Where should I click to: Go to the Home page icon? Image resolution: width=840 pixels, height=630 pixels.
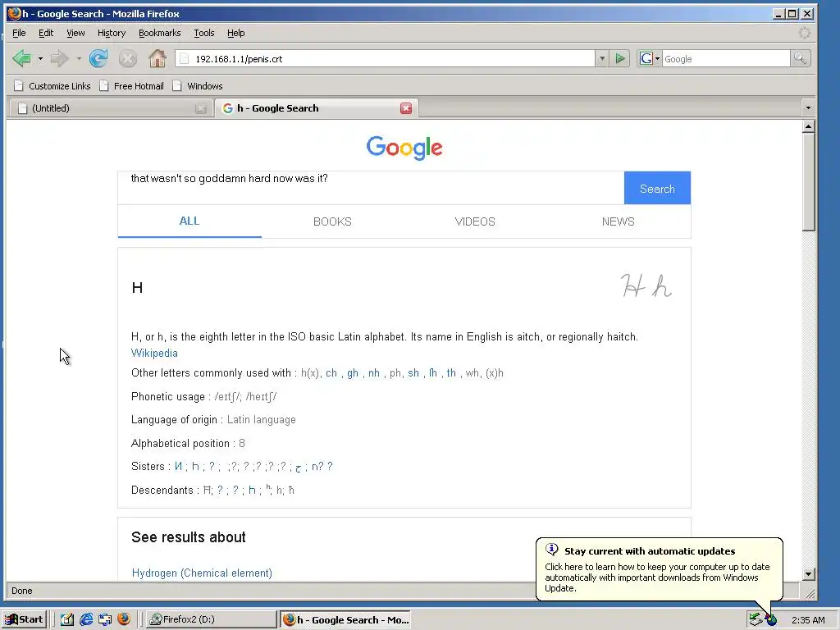[157, 58]
